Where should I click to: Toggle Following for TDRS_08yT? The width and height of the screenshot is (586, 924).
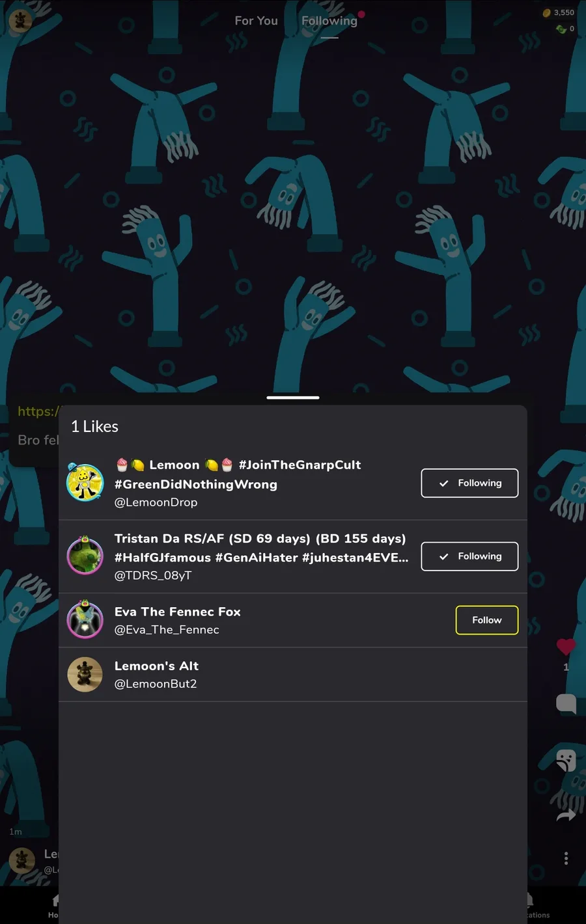click(469, 556)
